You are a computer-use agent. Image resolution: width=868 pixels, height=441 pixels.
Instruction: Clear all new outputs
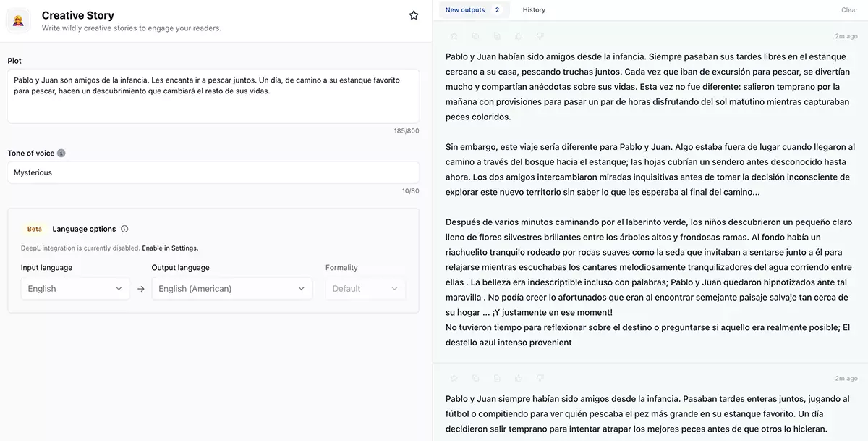click(x=848, y=9)
